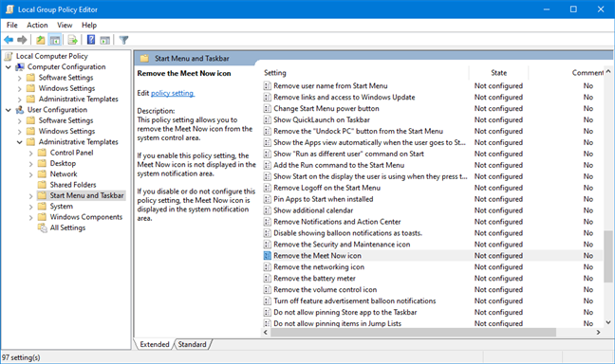Collapse the User Configuration node
This screenshot has width=615, height=364.
[8, 110]
